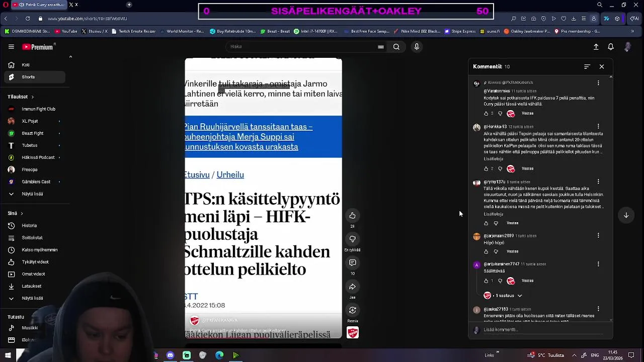Show more subscriptions via Näytä lisää under Gämblers Cast
644x362 pixels.
coord(34,194)
